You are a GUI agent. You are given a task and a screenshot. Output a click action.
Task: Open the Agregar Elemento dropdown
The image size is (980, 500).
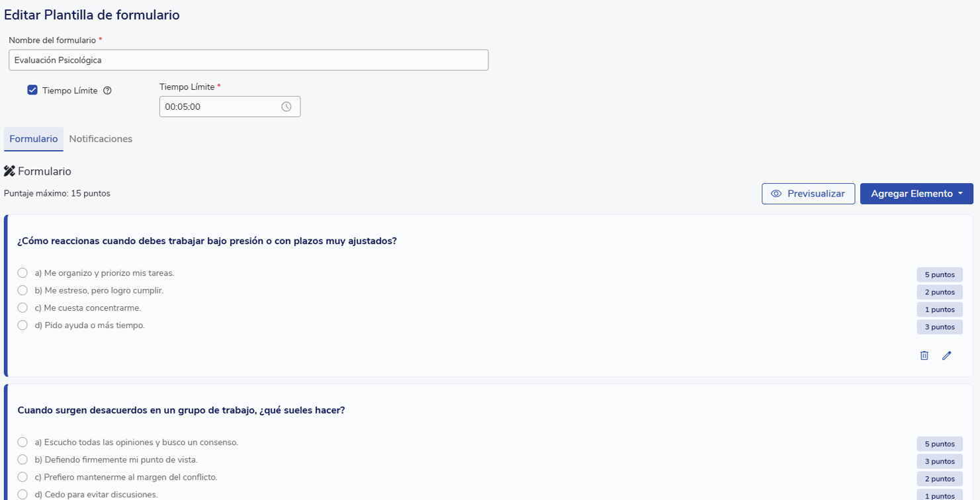[916, 194]
